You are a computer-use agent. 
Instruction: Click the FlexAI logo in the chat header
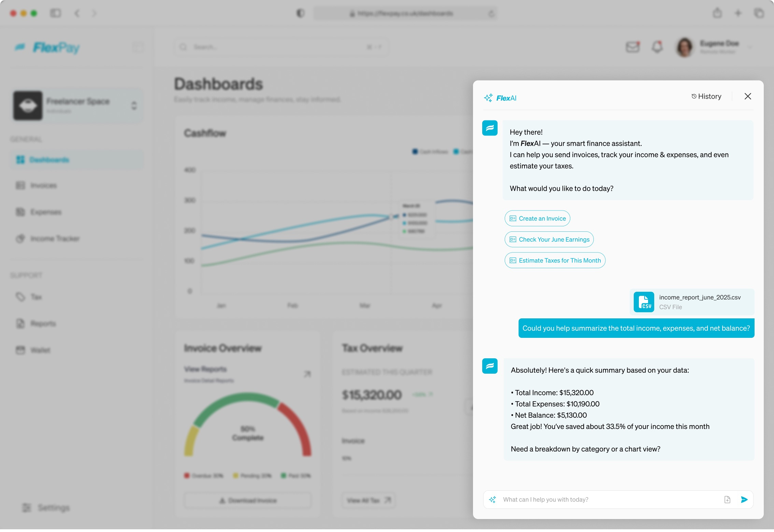click(500, 98)
